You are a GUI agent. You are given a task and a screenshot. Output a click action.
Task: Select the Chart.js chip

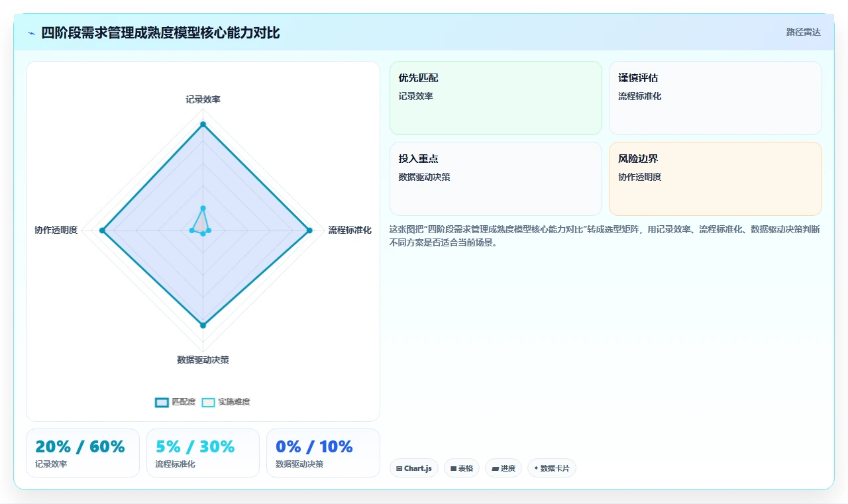tap(414, 468)
